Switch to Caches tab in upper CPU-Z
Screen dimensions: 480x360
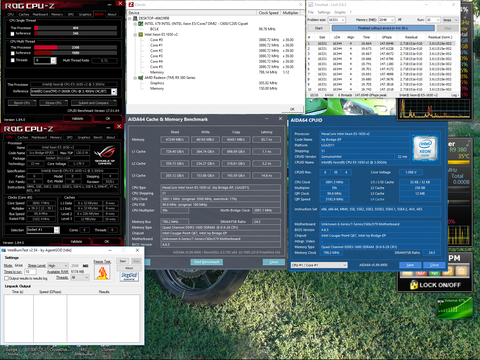click(x=24, y=14)
